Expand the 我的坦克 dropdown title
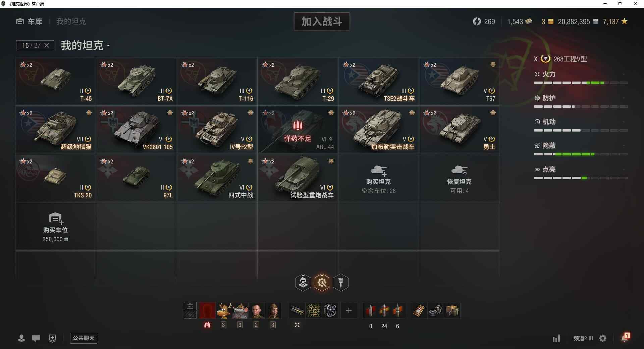Viewport: 644px width, 349px height. pyautogui.click(x=85, y=45)
